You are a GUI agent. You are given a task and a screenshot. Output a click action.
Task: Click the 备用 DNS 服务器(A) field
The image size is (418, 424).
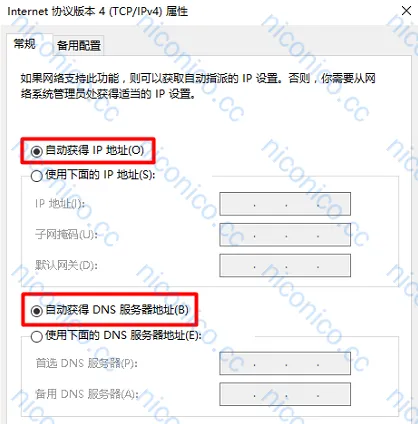pyautogui.click(x=285, y=394)
